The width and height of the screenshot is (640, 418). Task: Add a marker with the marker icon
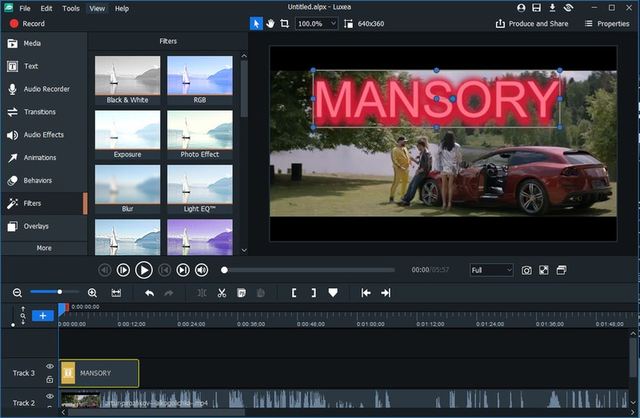pos(333,293)
